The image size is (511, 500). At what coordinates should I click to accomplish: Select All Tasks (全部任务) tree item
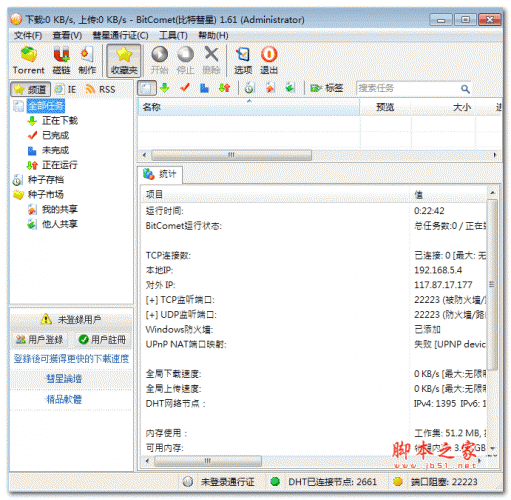click(x=46, y=106)
